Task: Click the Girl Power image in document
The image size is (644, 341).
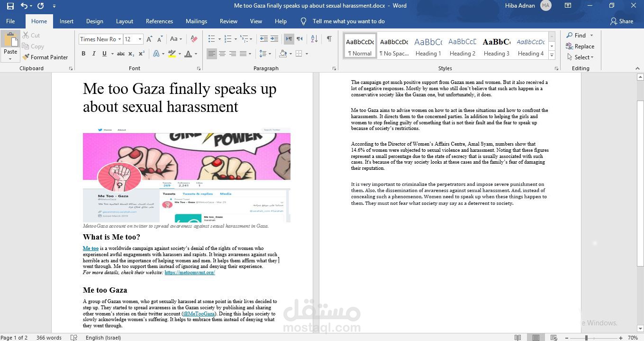Action: (x=187, y=175)
